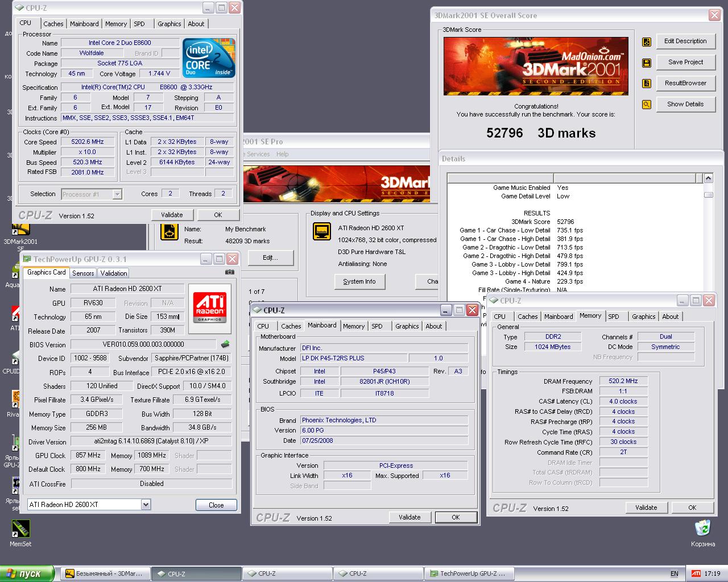This screenshot has height=582, width=728.
Task: Click the GPU-Z window title bar icon
Action: (x=26, y=259)
